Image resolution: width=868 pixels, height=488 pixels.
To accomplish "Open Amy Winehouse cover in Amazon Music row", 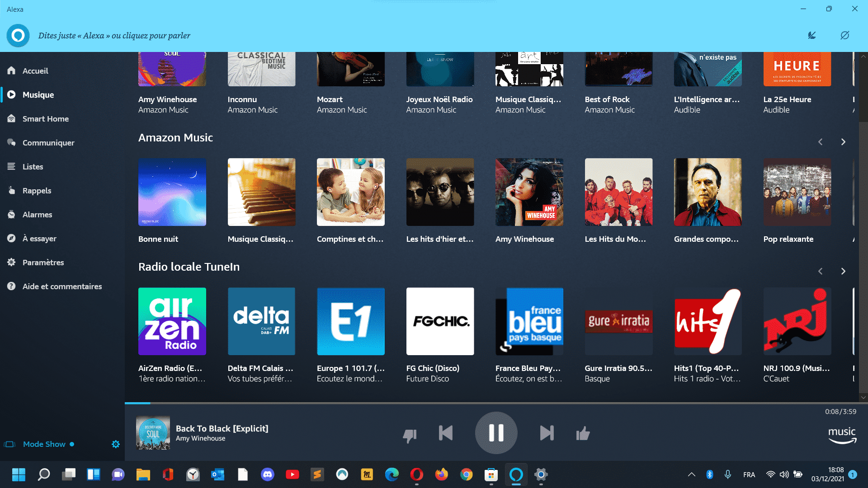I will pos(529,192).
